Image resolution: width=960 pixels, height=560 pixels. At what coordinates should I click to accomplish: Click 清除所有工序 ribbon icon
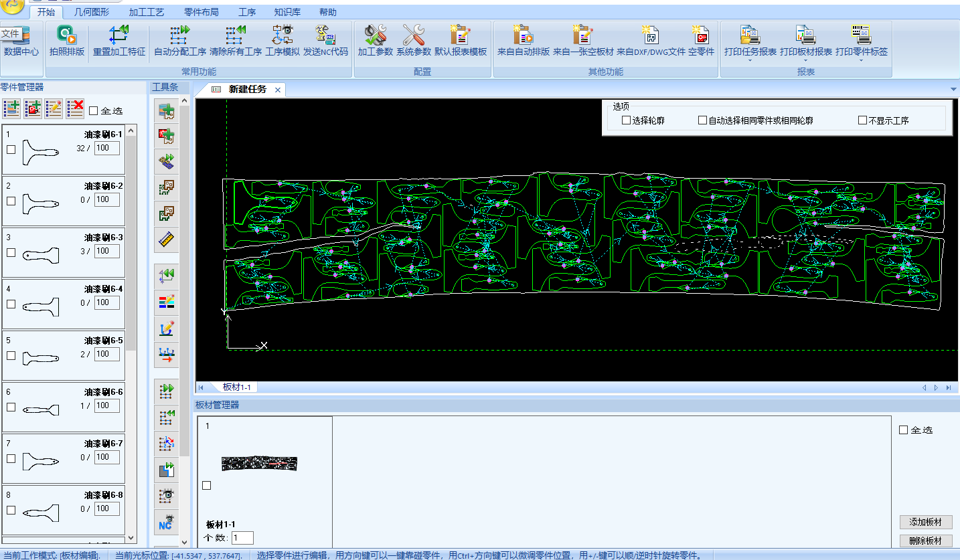pyautogui.click(x=236, y=35)
